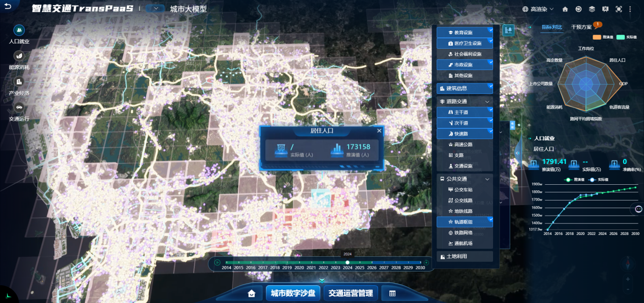Viewport: 644px width, 303px height.
Task: Uncheck the 教育设施 layer
Action: click(x=490, y=30)
